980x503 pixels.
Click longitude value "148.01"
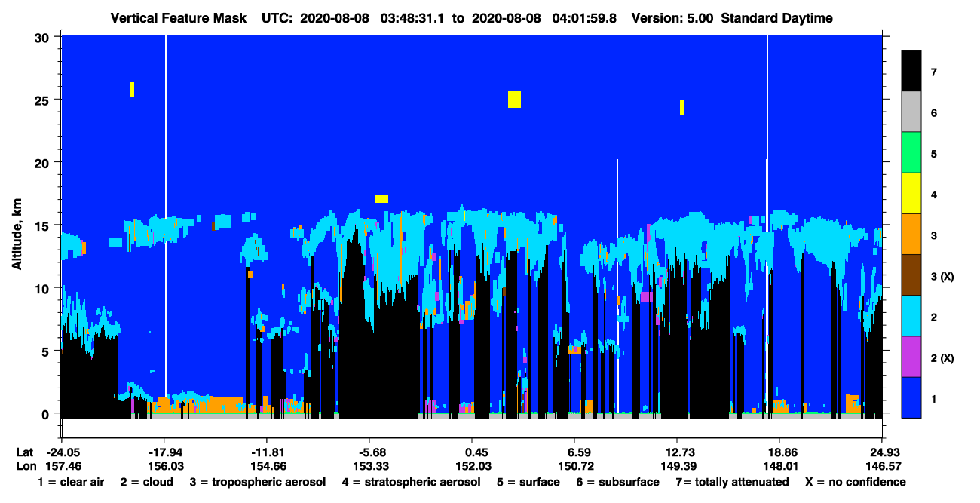(x=779, y=466)
